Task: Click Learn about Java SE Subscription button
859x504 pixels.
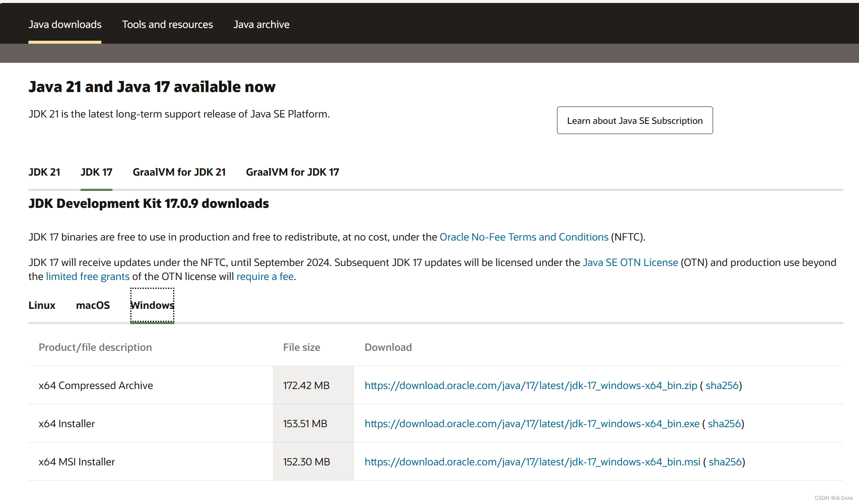Action: 635,120
